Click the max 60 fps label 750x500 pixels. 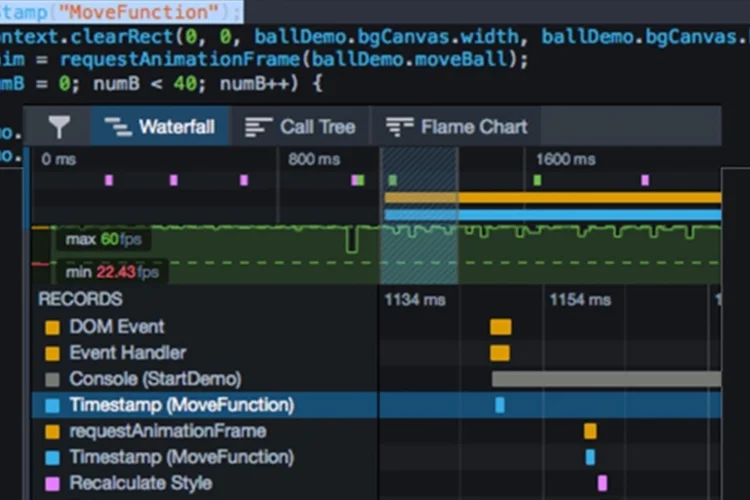click(103, 239)
